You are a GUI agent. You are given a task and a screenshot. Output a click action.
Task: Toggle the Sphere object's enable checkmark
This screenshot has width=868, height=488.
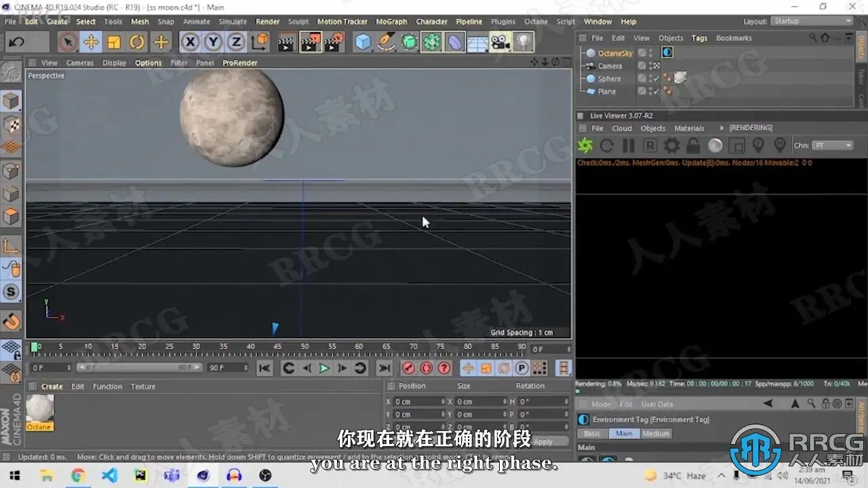[x=656, y=79]
